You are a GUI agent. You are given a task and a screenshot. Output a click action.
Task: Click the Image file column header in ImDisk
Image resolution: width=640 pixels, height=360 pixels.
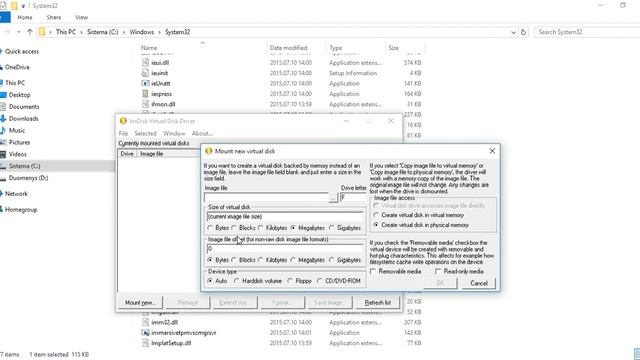(151, 154)
